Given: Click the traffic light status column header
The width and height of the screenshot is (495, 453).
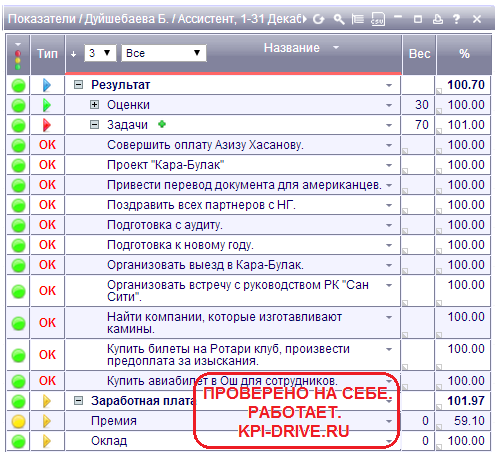Looking at the screenshot, I should [x=18, y=55].
